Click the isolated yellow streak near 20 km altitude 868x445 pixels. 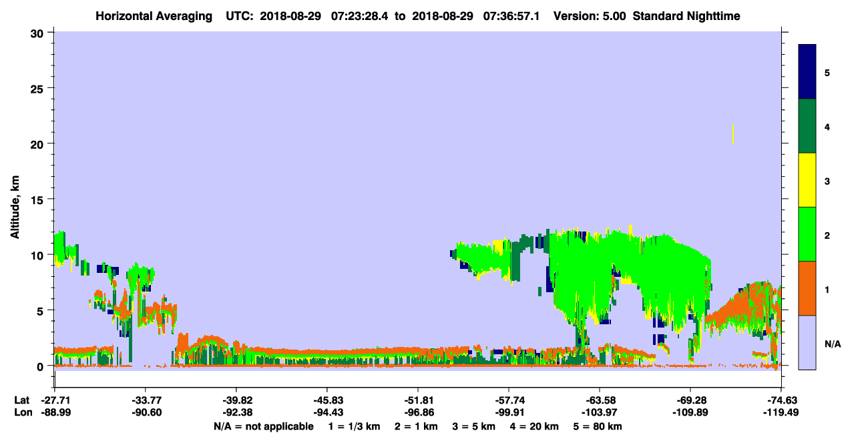[733, 133]
